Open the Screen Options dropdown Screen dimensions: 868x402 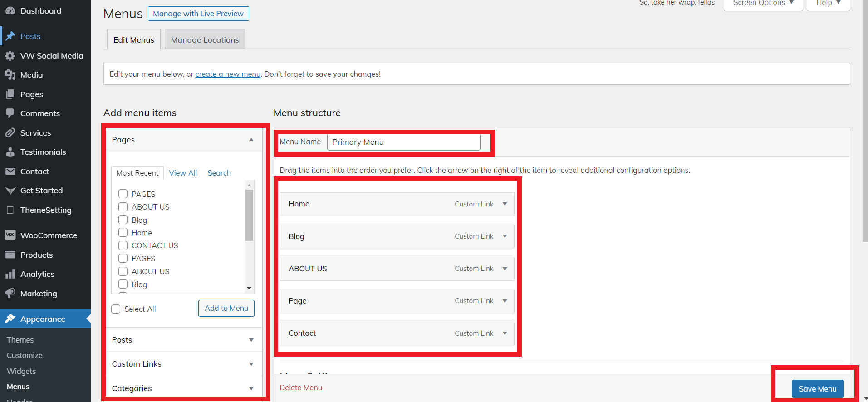(763, 3)
